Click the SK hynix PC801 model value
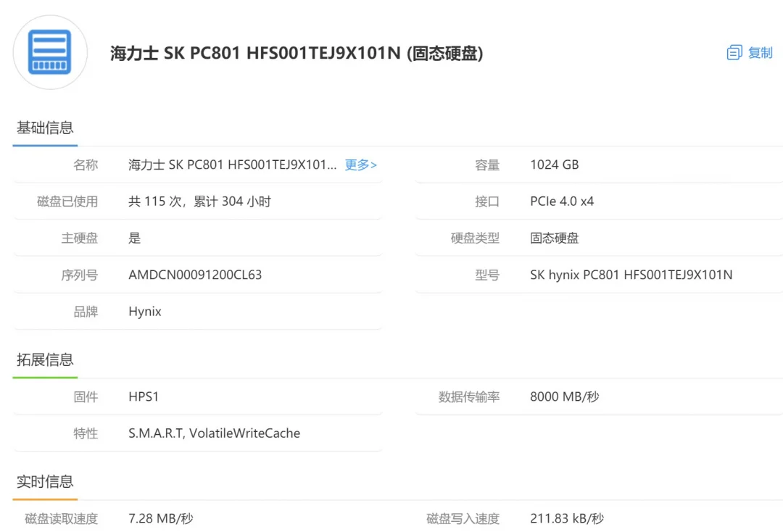This screenshot has width=783, height=532. (631, 275)
